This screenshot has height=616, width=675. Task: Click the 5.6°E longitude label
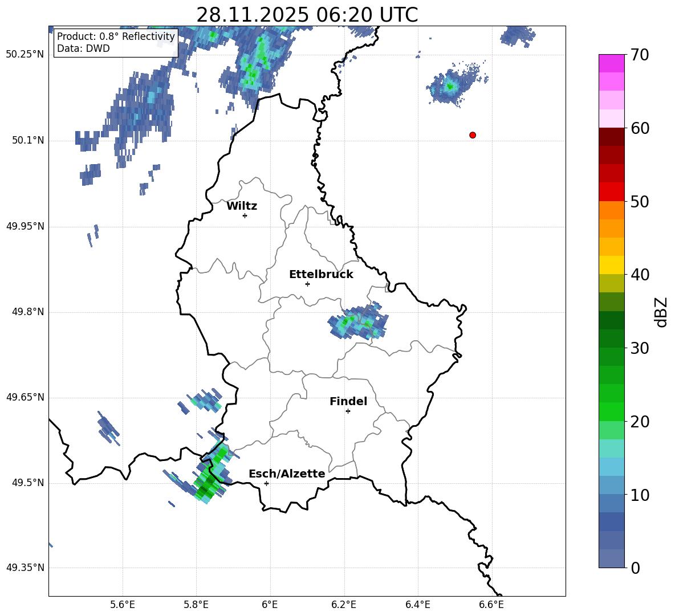pyautogui.click(x=123, y=605)
